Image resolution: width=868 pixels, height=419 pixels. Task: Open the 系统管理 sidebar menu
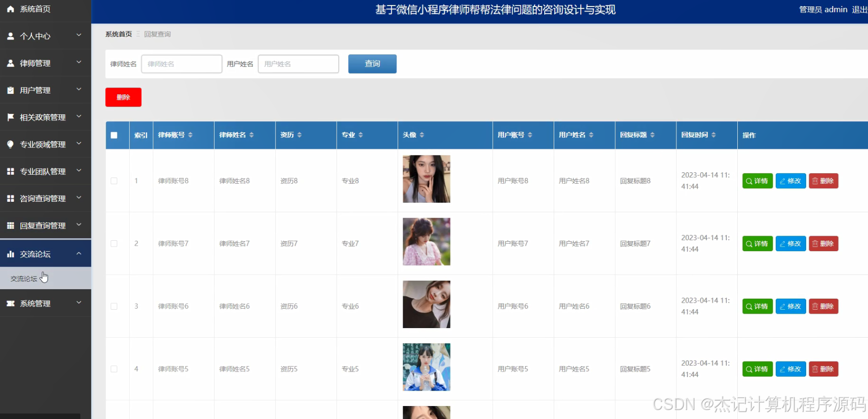45,303
